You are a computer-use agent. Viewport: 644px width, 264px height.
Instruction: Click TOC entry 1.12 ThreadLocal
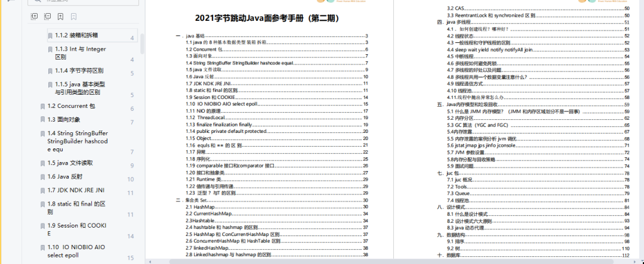(x=205, y=117)
